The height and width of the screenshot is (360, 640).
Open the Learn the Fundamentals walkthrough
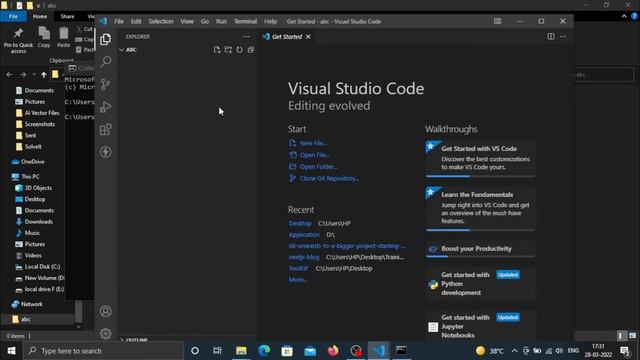(480, 209)
